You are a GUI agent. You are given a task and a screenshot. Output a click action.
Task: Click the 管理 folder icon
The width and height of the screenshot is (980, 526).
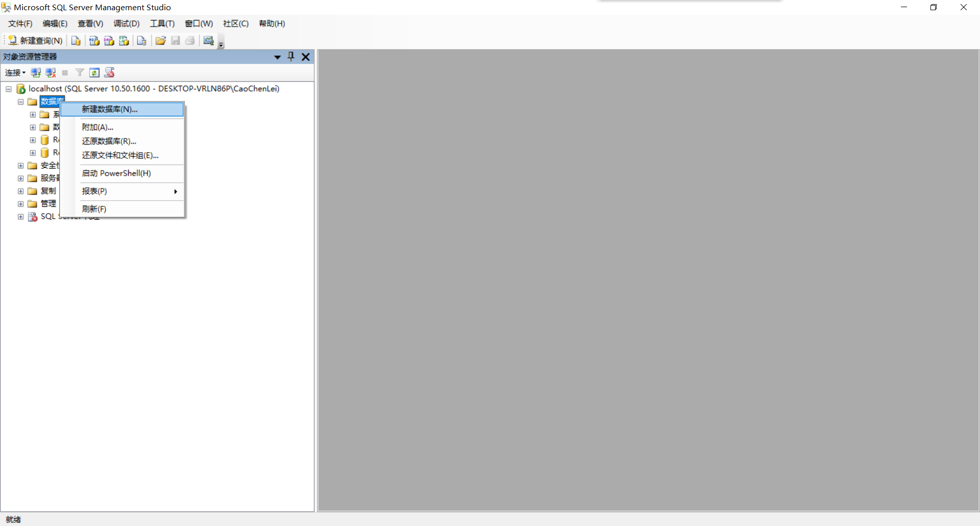point(33,204)
